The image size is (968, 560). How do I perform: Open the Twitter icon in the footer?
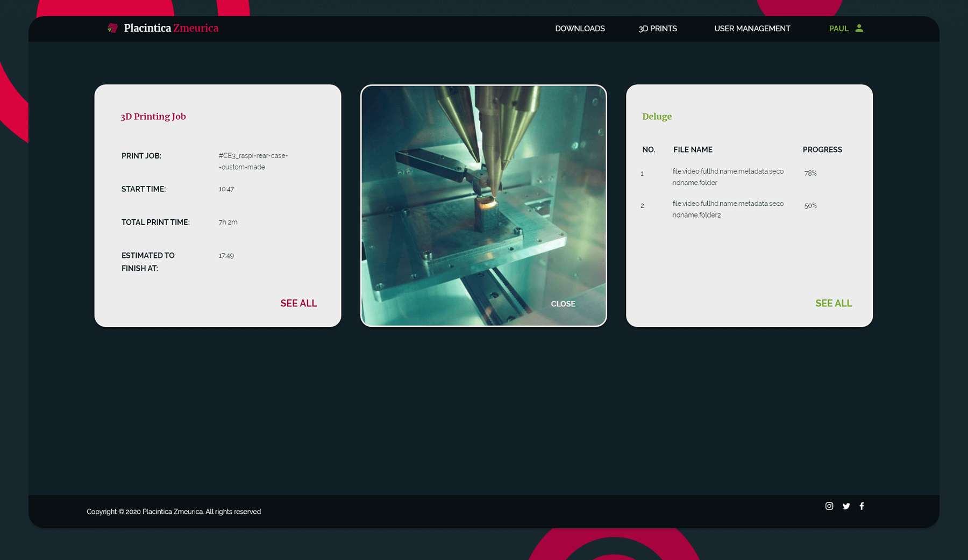tap(846, 506)
